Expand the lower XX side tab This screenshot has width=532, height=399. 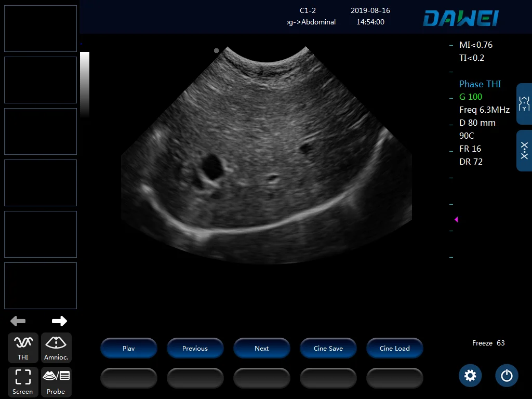pyautogui.click(x=524, y=151)
